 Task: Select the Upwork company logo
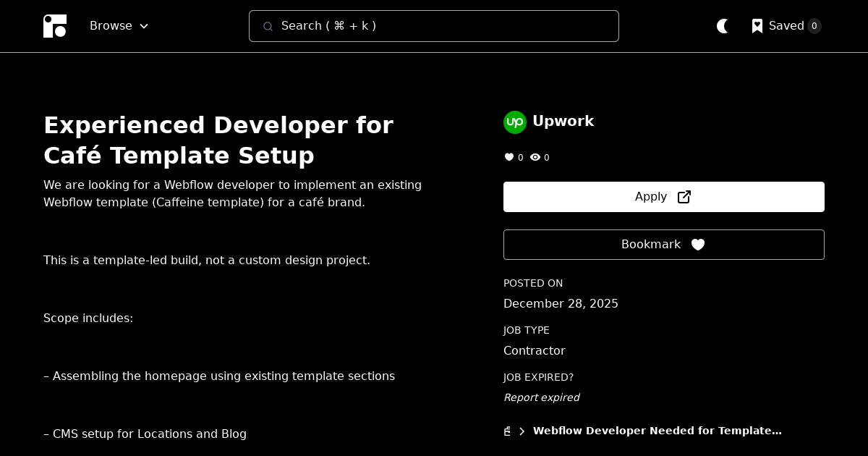click(x=515, y=122)
